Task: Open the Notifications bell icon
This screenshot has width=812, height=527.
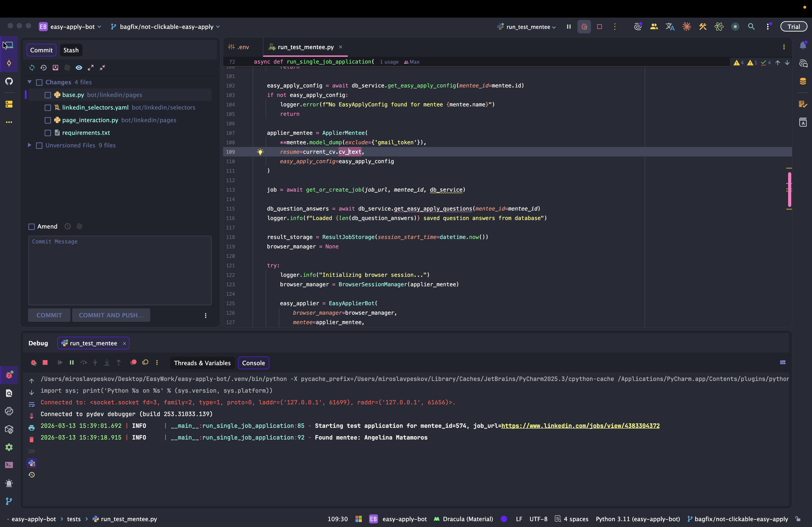Action: point(803,45)
